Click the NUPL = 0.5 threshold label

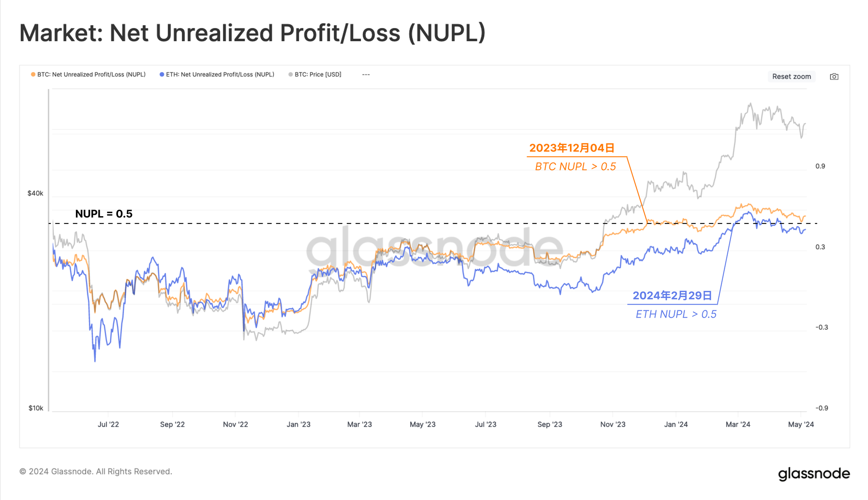click(x=104, y=214)
